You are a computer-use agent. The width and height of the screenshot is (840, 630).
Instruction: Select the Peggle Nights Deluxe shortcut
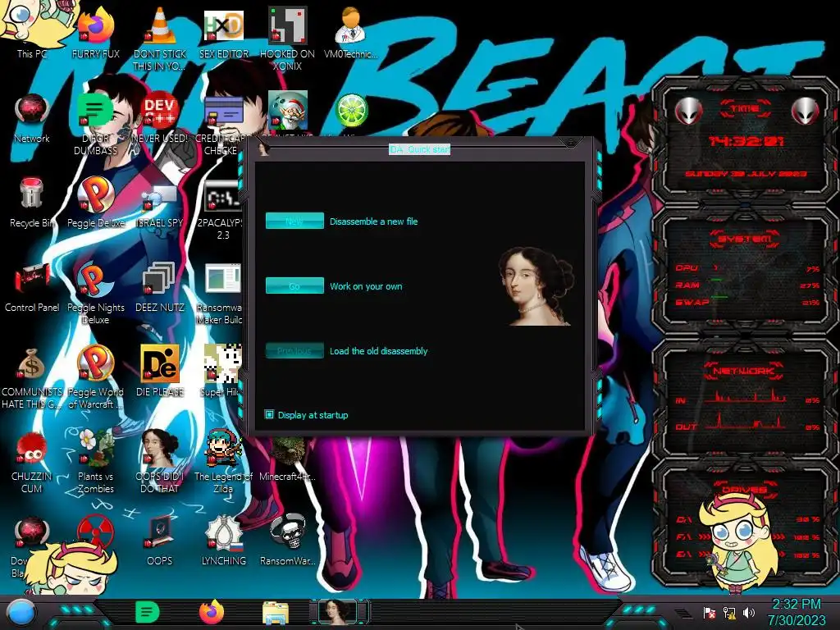click(96, 293)
